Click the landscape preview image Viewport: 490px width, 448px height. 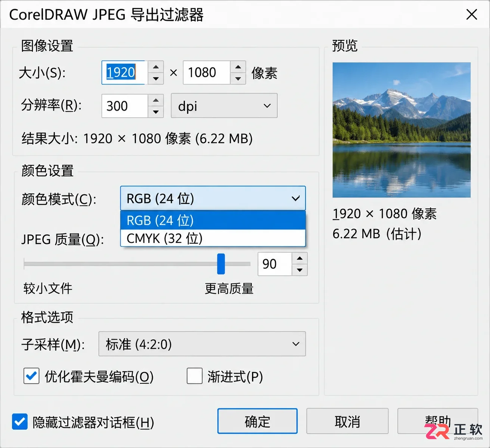point(401,130)
